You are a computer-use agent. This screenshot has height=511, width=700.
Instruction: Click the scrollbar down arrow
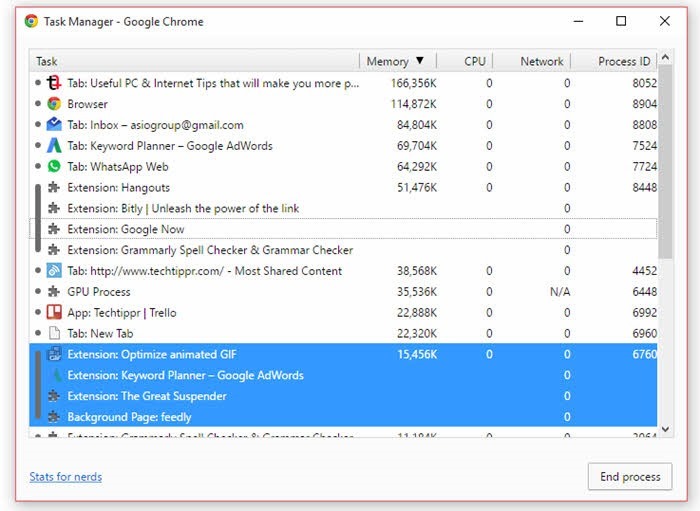pos(665,429)
